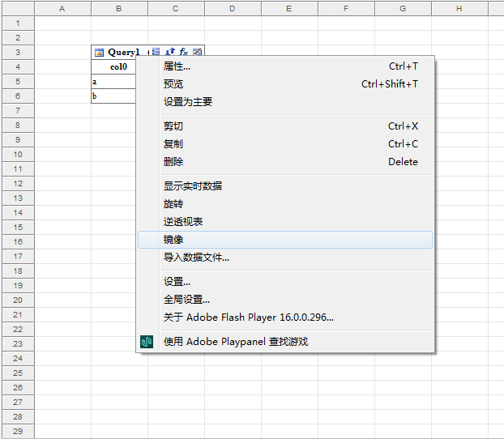The image size is (504, 439).
Task: Select row header 10
Action: 18,154
